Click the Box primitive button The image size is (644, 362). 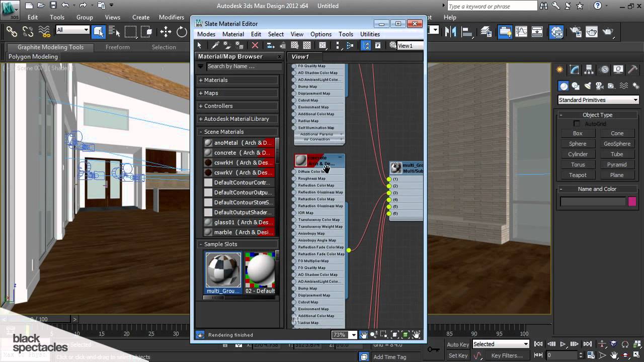[x=578, y=133]
